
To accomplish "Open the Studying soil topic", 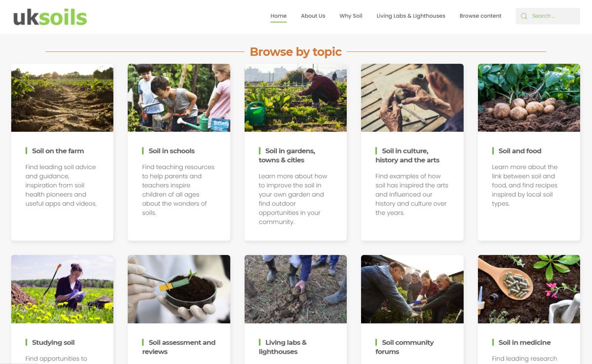I will [x=53, y=342].
